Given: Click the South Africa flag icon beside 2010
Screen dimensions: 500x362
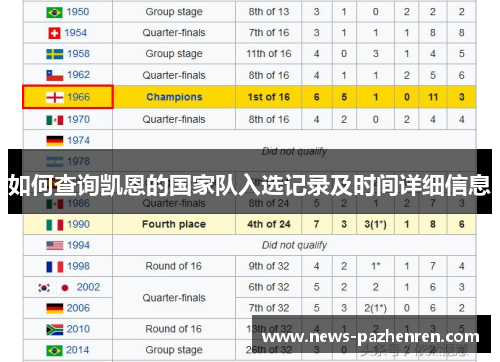Looking at the screenshot, I should pos(54,330).
